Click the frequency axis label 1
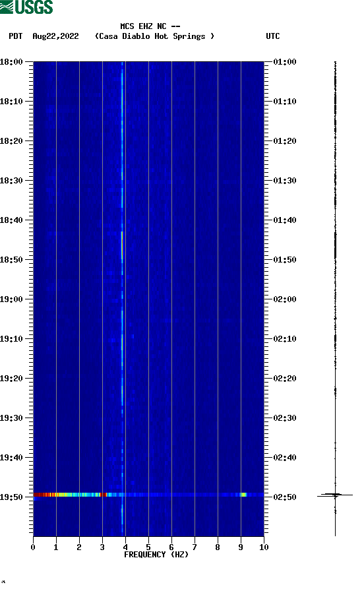Screen dimensions: 364x589 tap(56, 547)
